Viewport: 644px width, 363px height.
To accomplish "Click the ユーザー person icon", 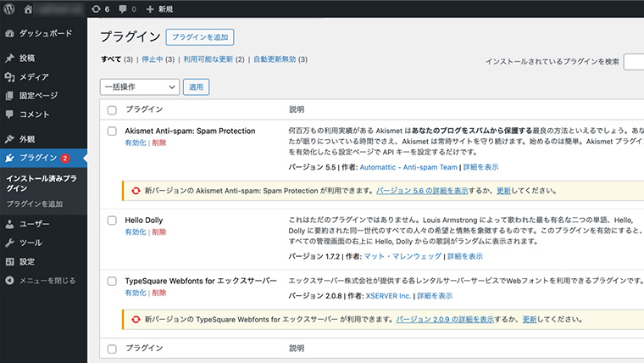I will (x=9, y=224).
